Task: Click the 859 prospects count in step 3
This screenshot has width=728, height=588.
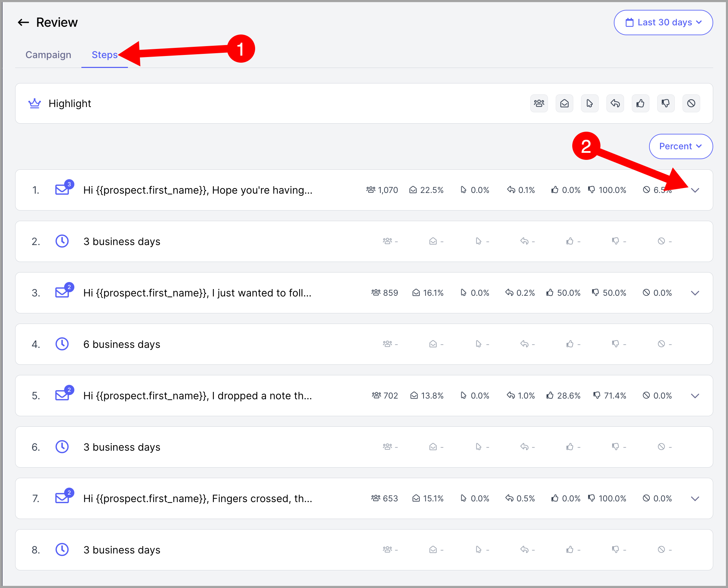Action: (x=384, y=293)
